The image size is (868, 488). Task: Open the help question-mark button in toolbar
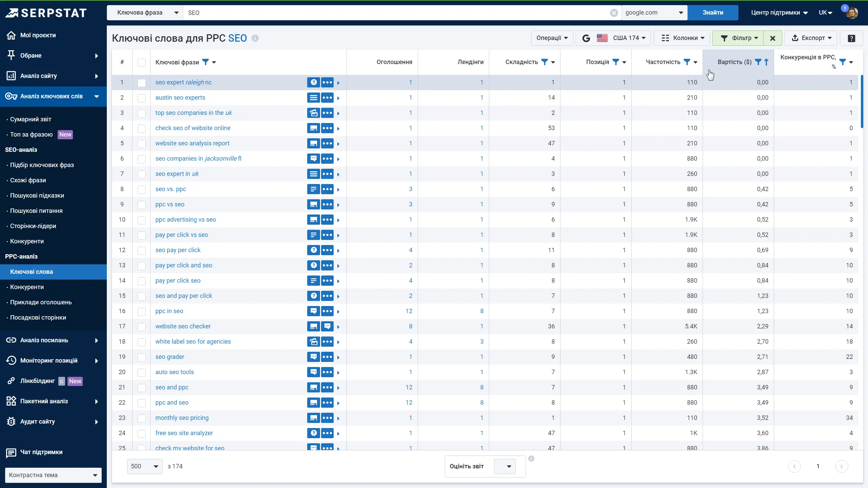[x=851, y=38]
